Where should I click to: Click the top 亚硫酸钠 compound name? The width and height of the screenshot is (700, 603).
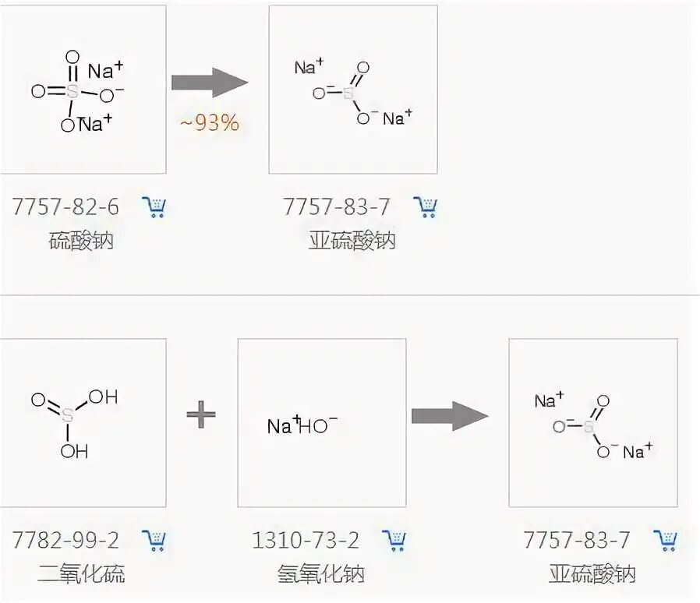pyautogui.click(x=352, y=241)
